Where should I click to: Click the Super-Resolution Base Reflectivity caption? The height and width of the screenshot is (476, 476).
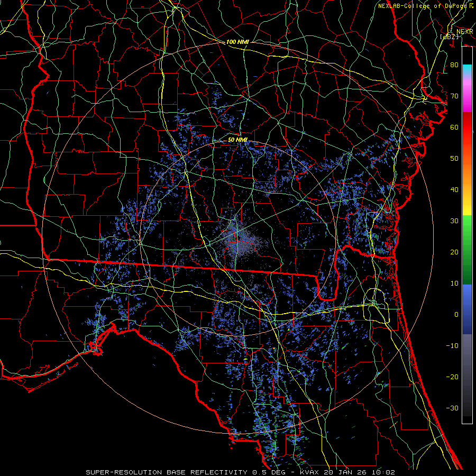pyautogui.click(x=240, y=472)
